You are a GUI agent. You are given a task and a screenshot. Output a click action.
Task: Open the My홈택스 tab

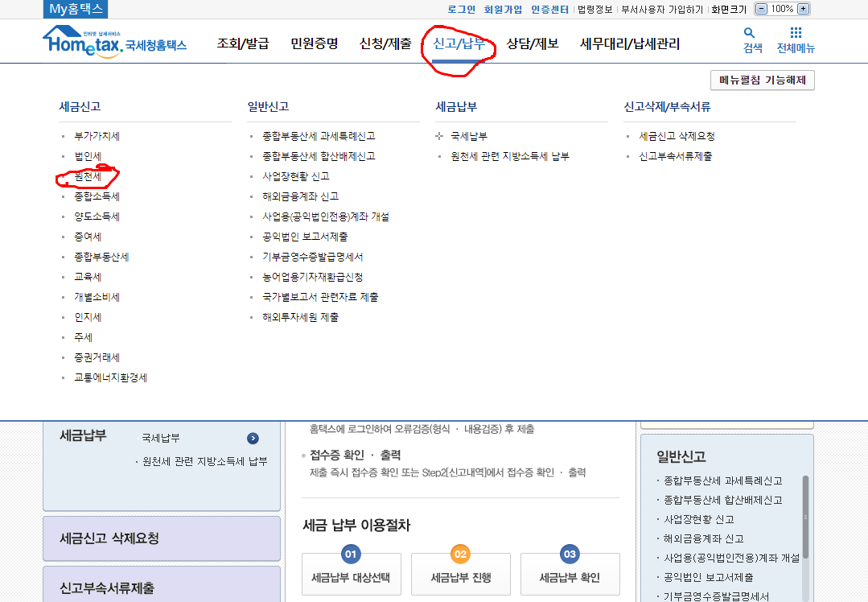[76, 9]
